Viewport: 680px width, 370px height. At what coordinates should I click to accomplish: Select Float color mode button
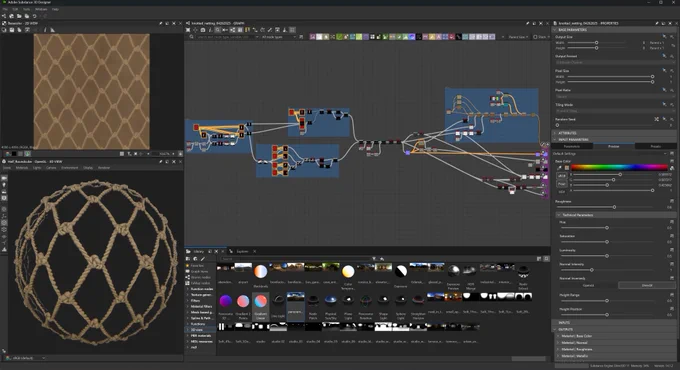tap(562, 184)
